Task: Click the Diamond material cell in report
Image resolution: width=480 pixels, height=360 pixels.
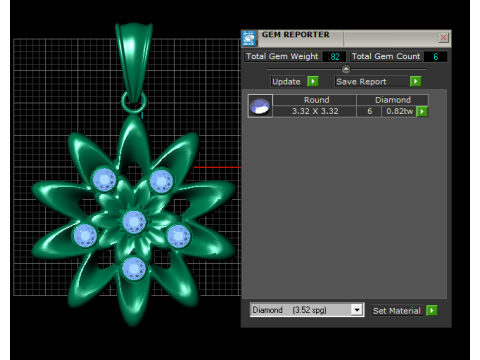Action: point(392,100)
